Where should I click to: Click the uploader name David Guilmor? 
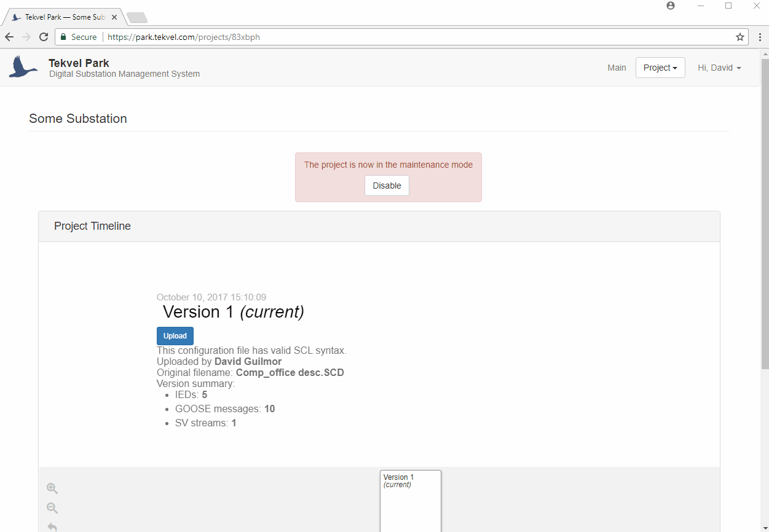248,361
